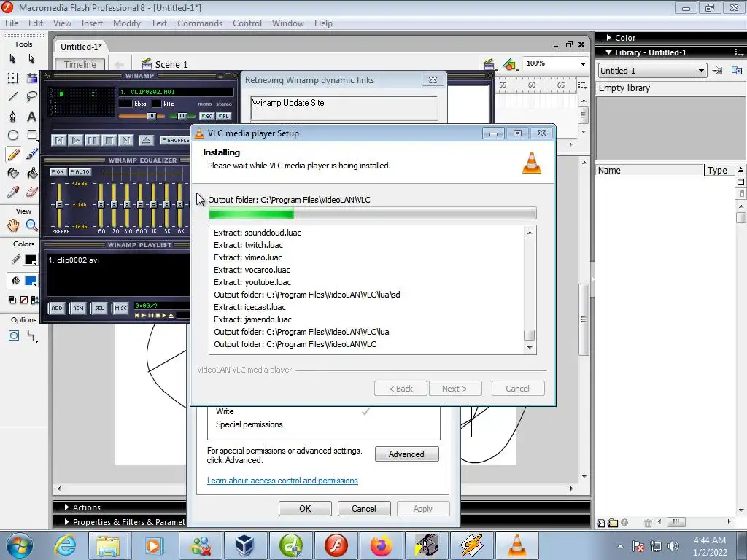Toggle the Winamp EQ window button
This screenshot has width=747, height=560.
point(206,116)
